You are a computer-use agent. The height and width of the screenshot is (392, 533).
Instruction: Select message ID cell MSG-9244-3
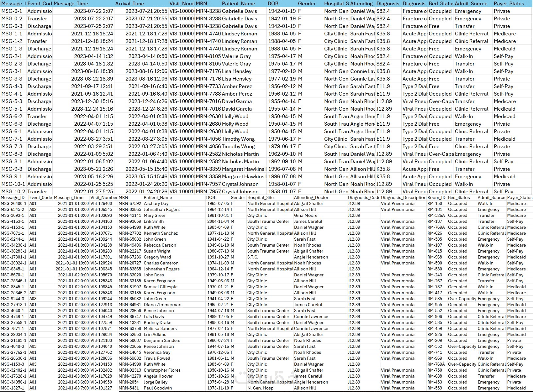pyautogui.click(x=13, y=299)
